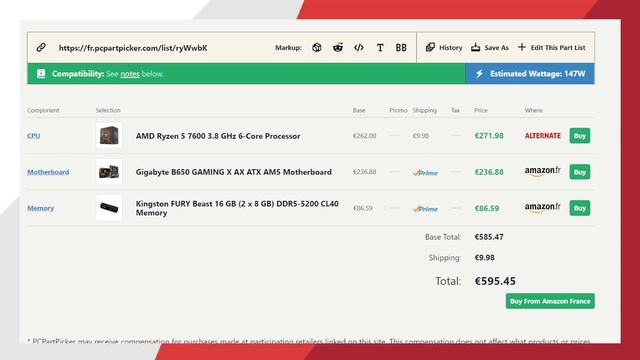
Task: Click the motherboard price €236.88
Action: pos(489,172)
